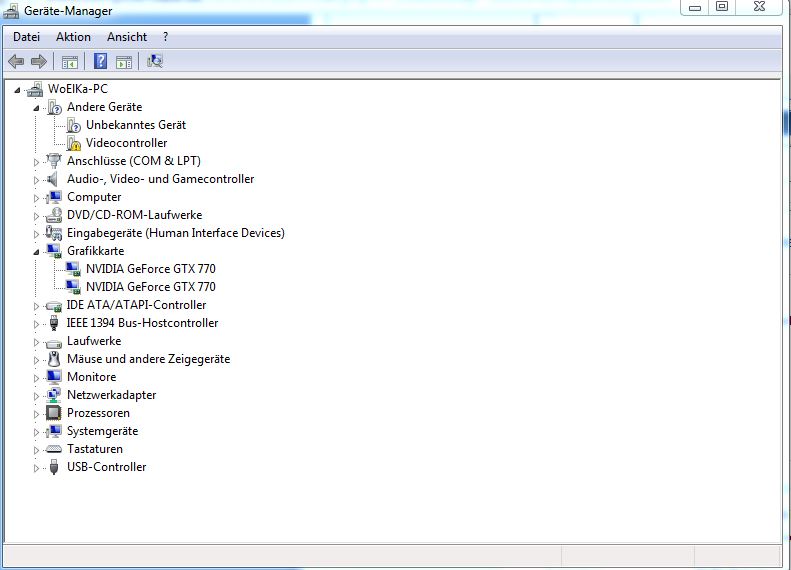791x570 pixels.
Task: Expand the Prozessoren branch
Action: [36, 414]
